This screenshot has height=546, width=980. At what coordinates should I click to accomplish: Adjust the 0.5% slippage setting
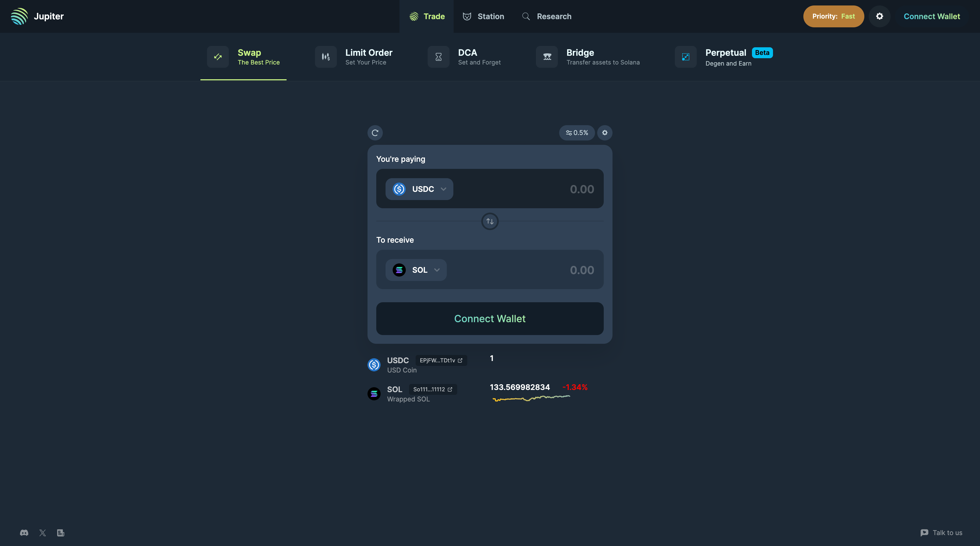[x=577, y=133]
